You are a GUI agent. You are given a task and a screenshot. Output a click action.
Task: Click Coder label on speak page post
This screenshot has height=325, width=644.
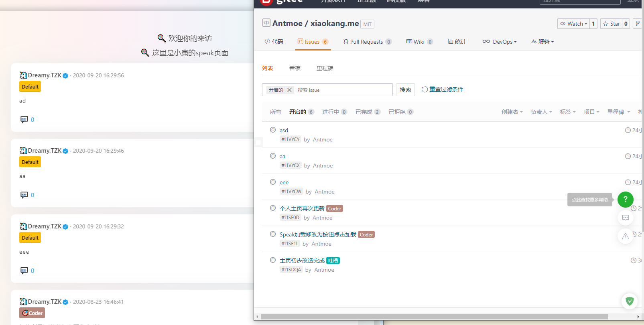click(x=32, y=313)
